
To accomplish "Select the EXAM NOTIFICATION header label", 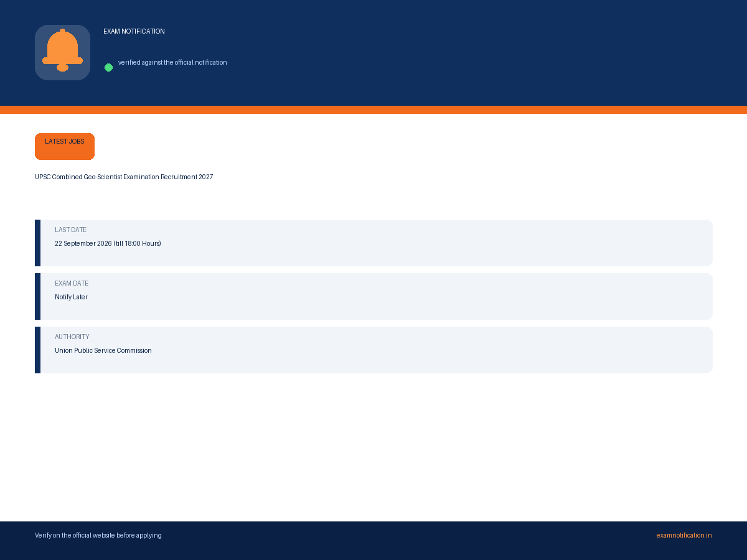I will click(x=134, y=31).
